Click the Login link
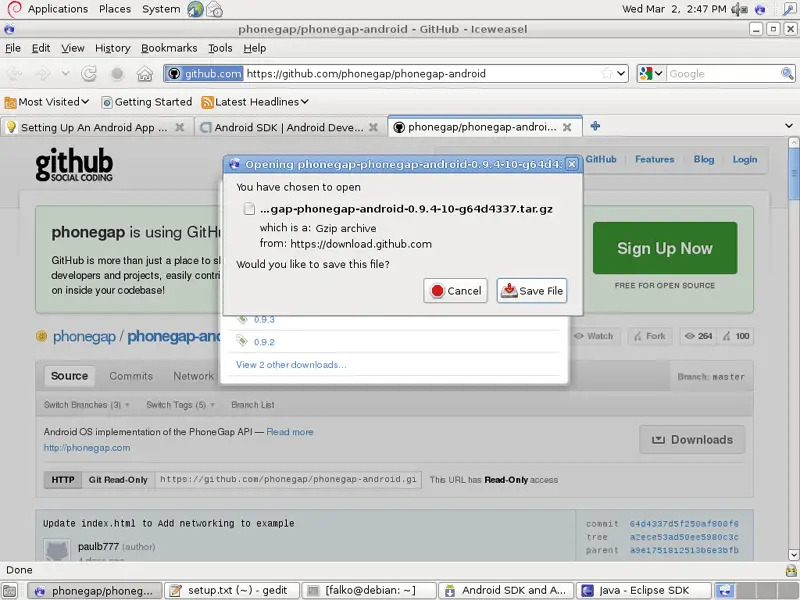 tap(745, 159)
